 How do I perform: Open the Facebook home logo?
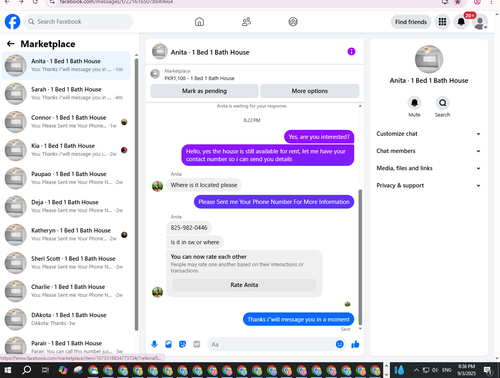(x=12, y=22)
